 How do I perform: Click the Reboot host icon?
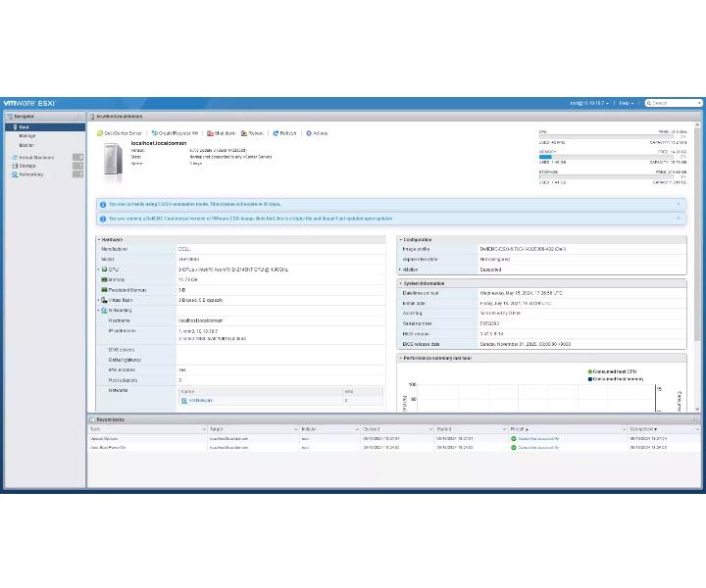(243, 133)
